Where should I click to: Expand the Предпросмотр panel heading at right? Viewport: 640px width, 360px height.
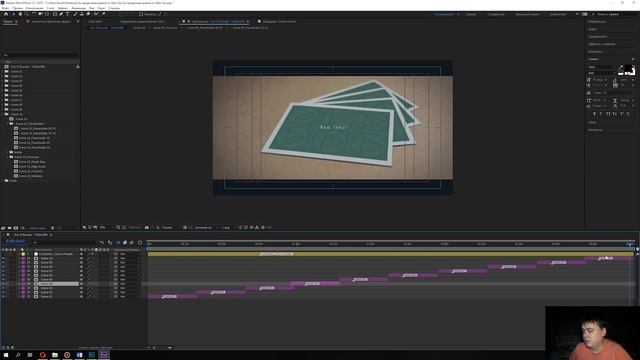coord(598,37)
